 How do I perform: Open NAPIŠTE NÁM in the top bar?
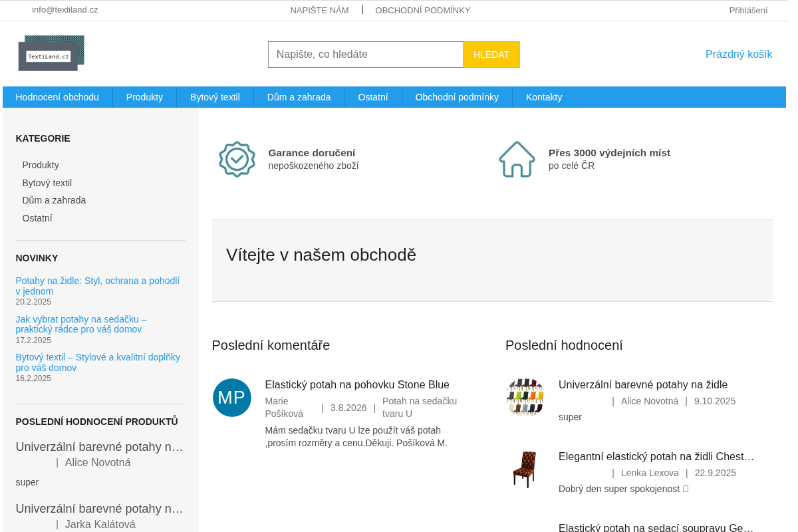click(319, 10)
